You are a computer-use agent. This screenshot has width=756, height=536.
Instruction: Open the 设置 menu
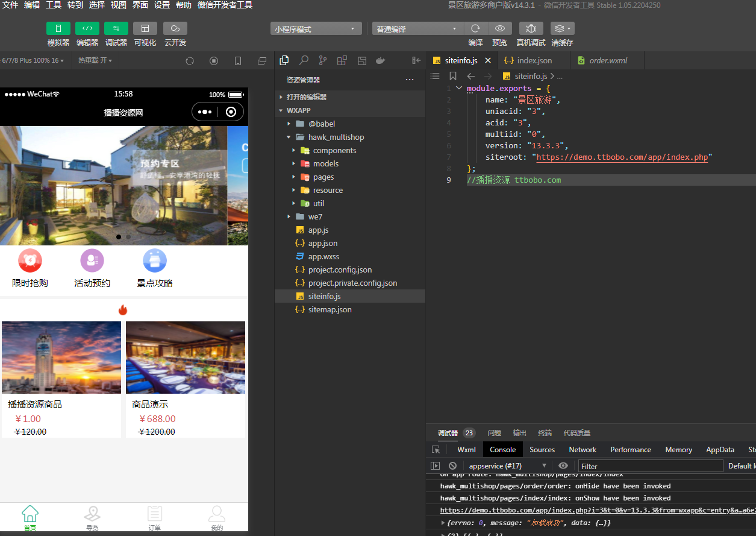tap(162, 5)
